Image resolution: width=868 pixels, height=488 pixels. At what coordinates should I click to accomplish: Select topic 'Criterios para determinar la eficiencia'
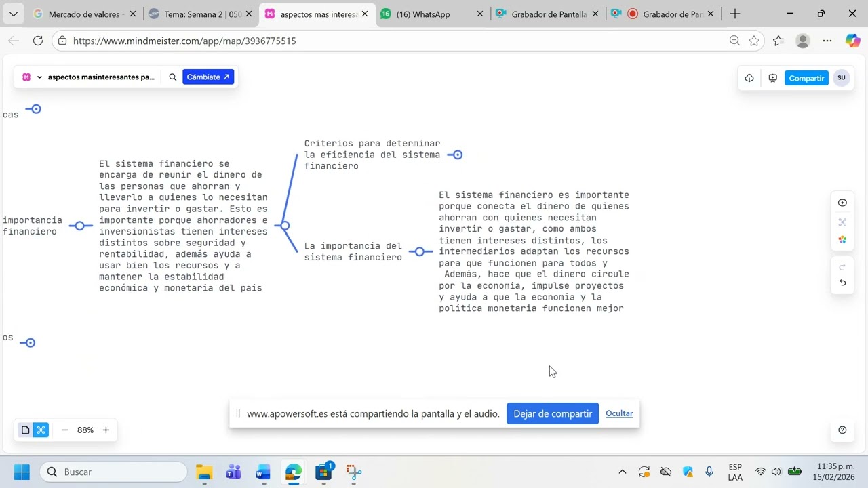(x=372, y=155)
